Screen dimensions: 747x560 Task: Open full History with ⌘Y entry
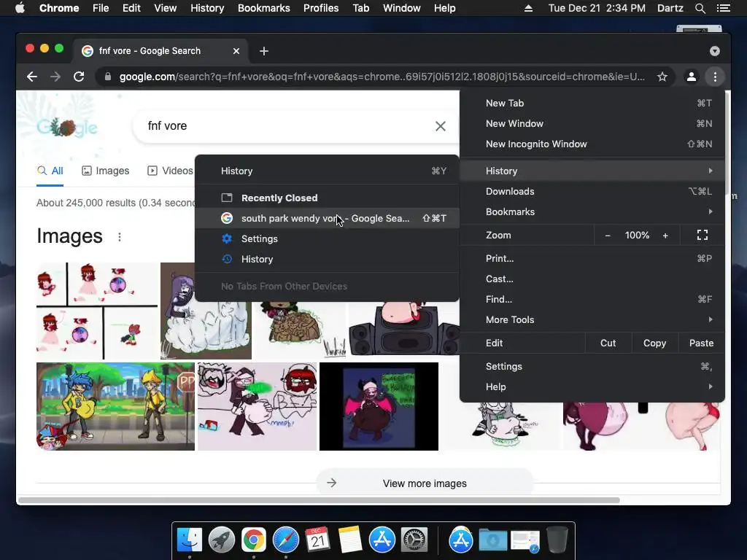pyautogui.click(x=328, y=171)
